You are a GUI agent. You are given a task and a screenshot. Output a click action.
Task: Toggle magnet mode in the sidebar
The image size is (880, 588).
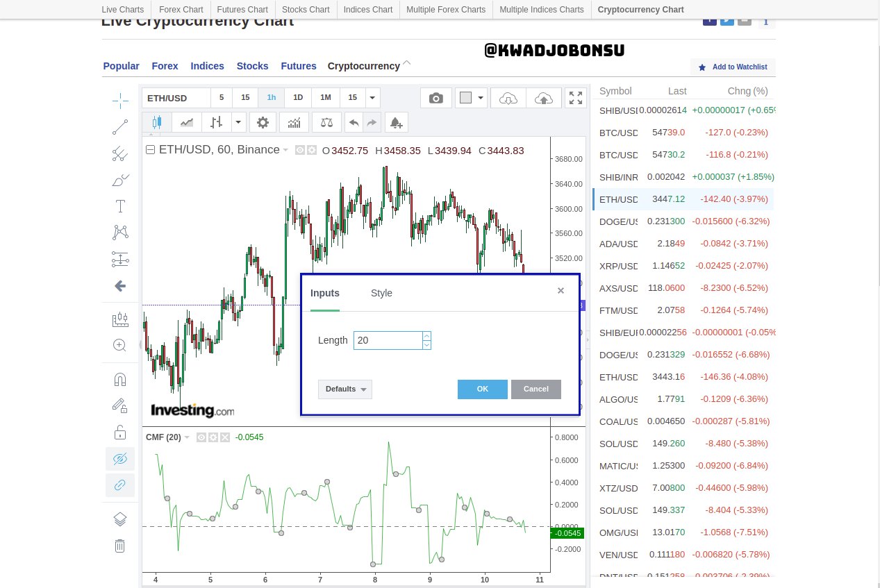pos(120,380)
